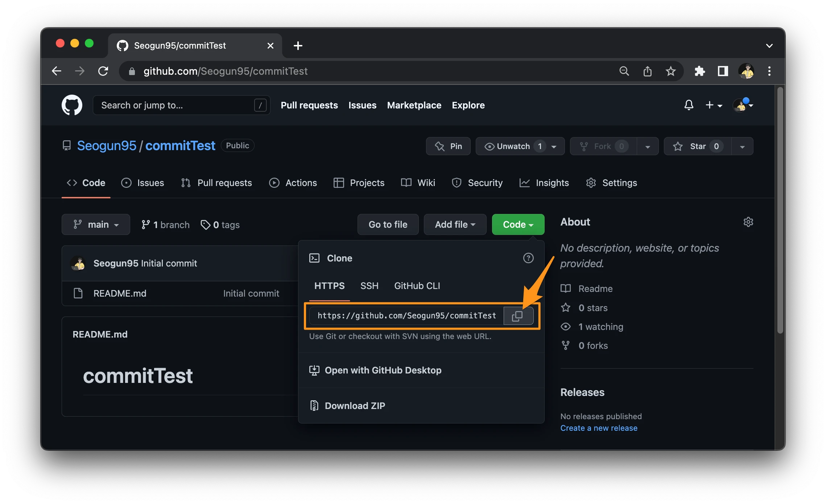This screenshot has height=504, width=826.
Task: Expand browser tab search chevron
Action: 769,46
